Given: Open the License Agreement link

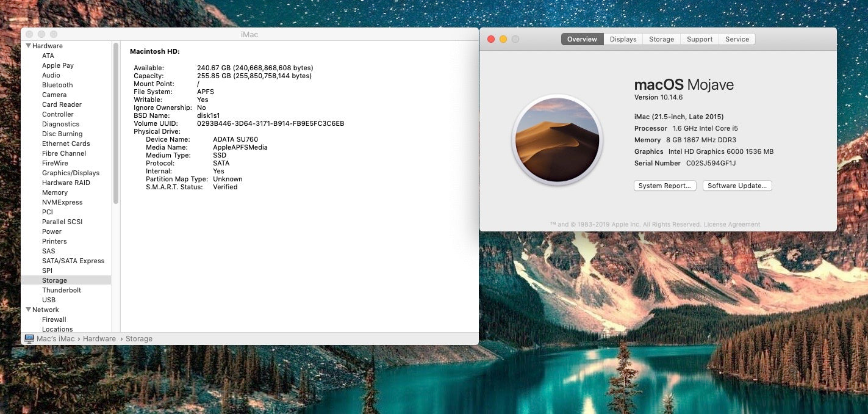Looking at the screenshot, I should click(x=732, y=224).
